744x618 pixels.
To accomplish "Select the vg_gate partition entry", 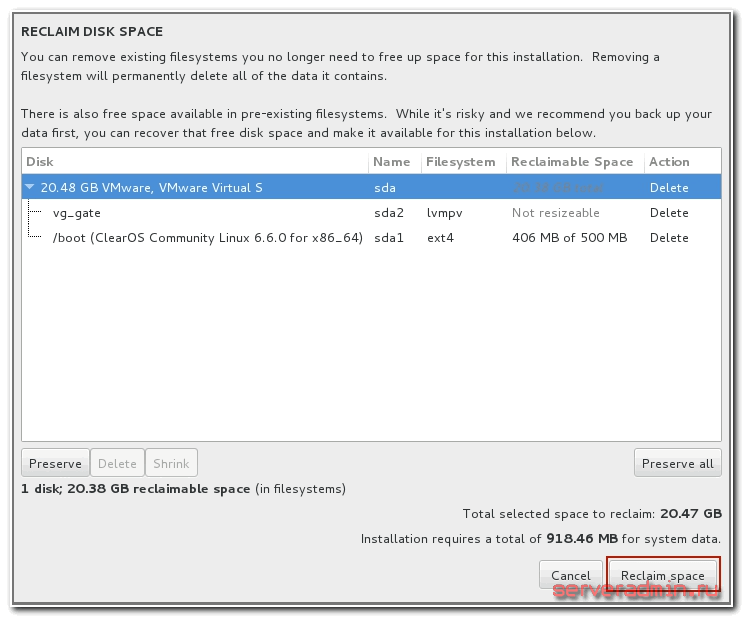I will click(x=76, y=213).
